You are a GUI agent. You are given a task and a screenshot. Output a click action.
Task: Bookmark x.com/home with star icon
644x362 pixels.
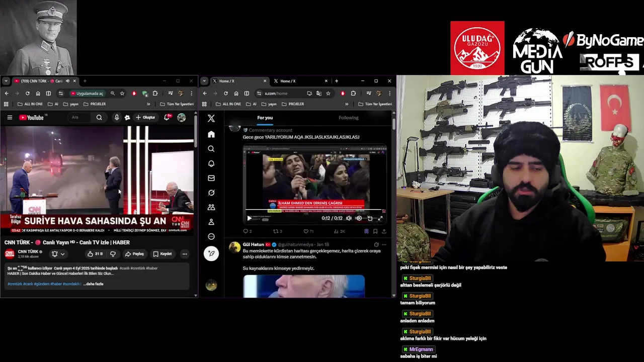pyautogui.click(x=328, y=93)
